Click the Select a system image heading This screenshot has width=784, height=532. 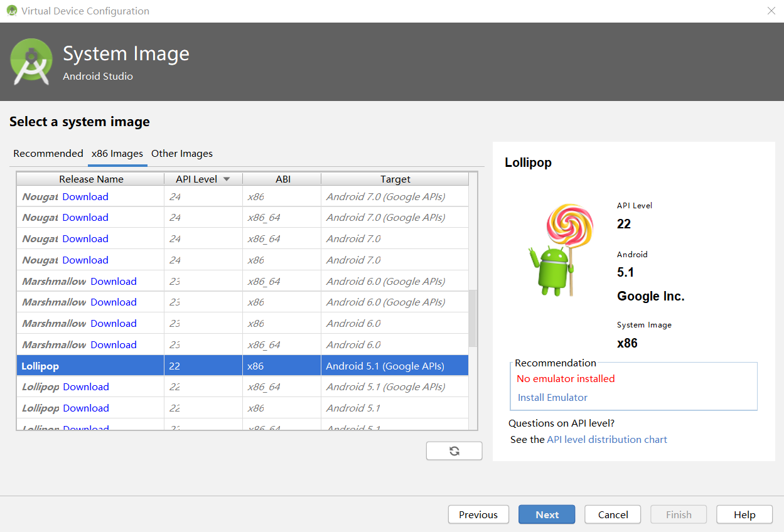[80, 122]
